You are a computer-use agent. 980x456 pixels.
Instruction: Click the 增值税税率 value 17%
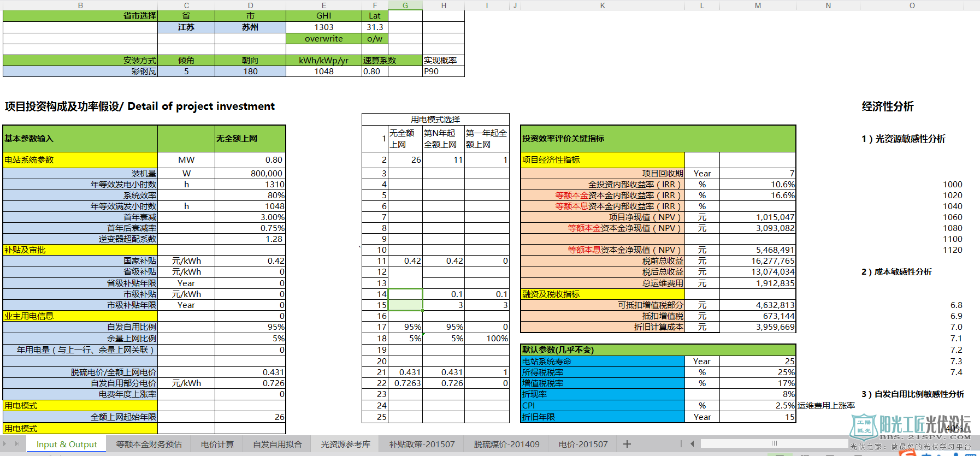tap(758, 383)
